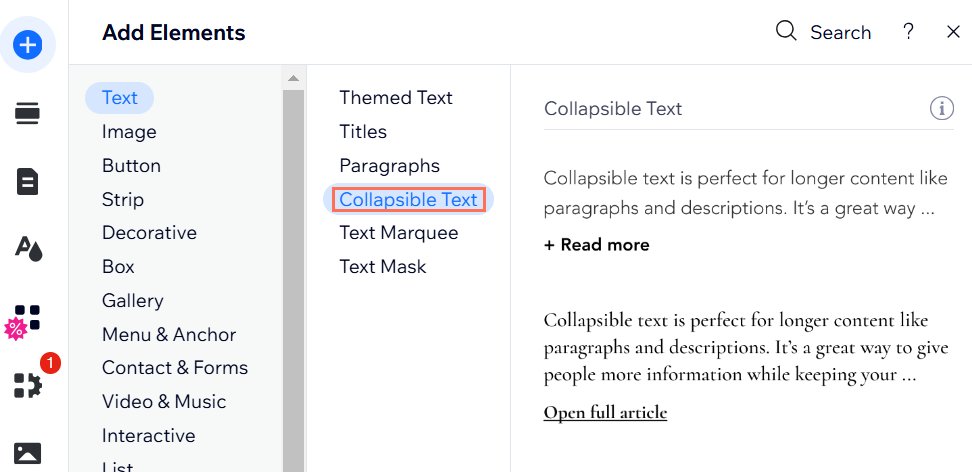Open the Media image icon in the sidebar

point(27,453)
